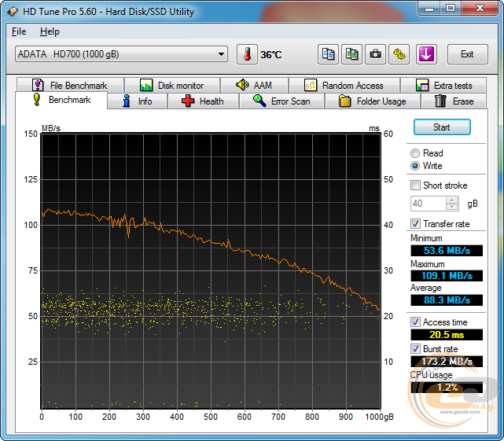Copy text results to clipboard icon

click(328, 54)
